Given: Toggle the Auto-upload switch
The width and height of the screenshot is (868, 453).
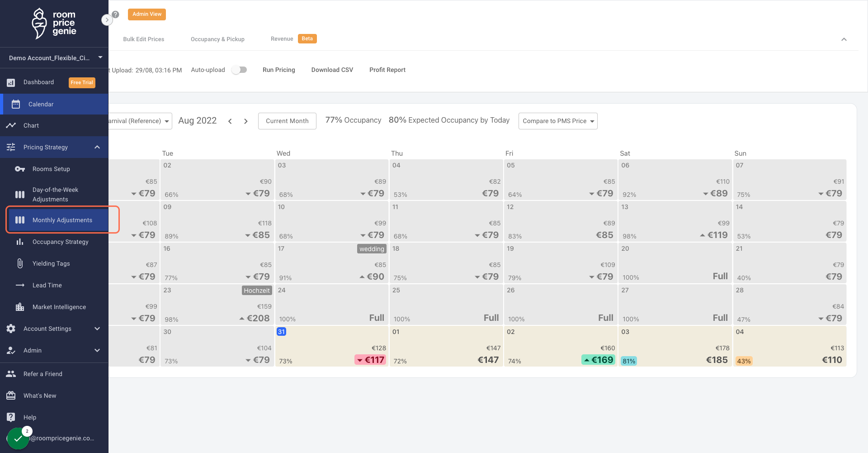Looking at the screenshot, I should tap(239, 70).
